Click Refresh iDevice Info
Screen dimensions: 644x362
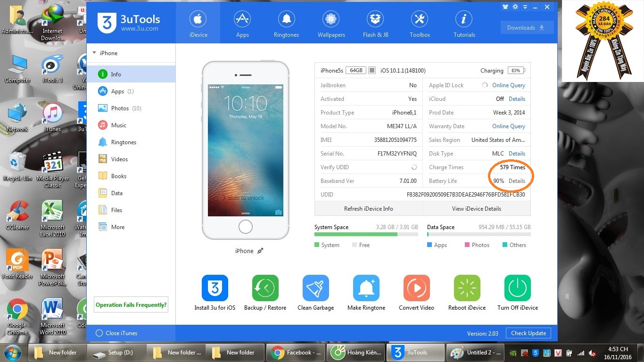[369, 209]
